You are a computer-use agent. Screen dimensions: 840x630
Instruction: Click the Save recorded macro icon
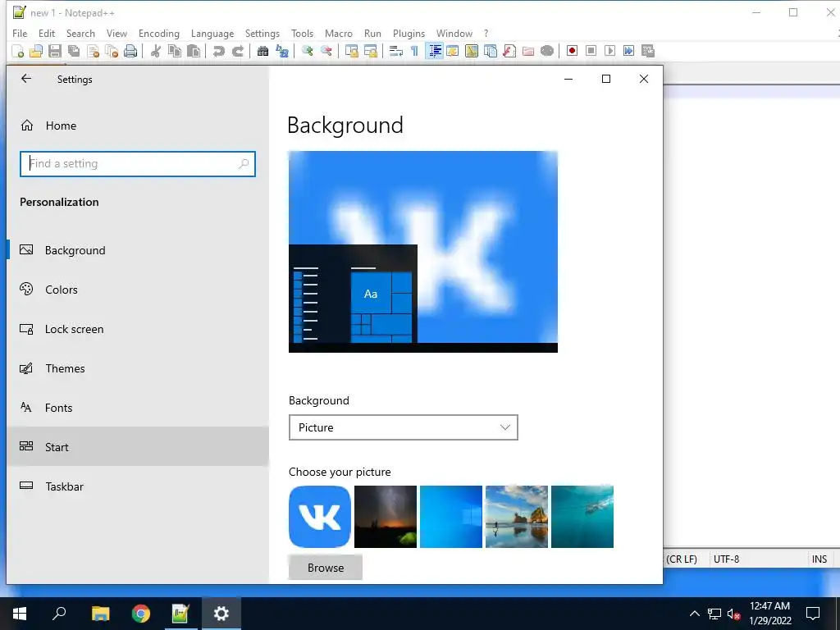pos(648,51)
